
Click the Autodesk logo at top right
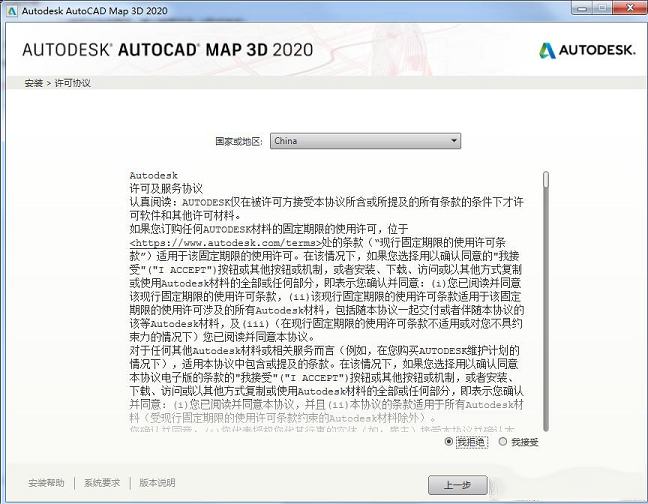click(586, 50)
